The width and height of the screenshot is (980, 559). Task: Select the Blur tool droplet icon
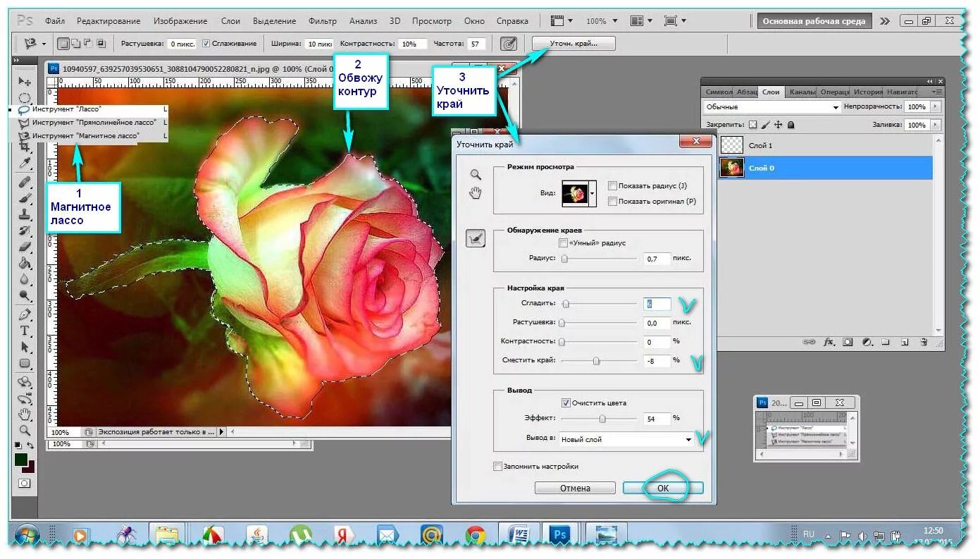(x=25, y=280)
